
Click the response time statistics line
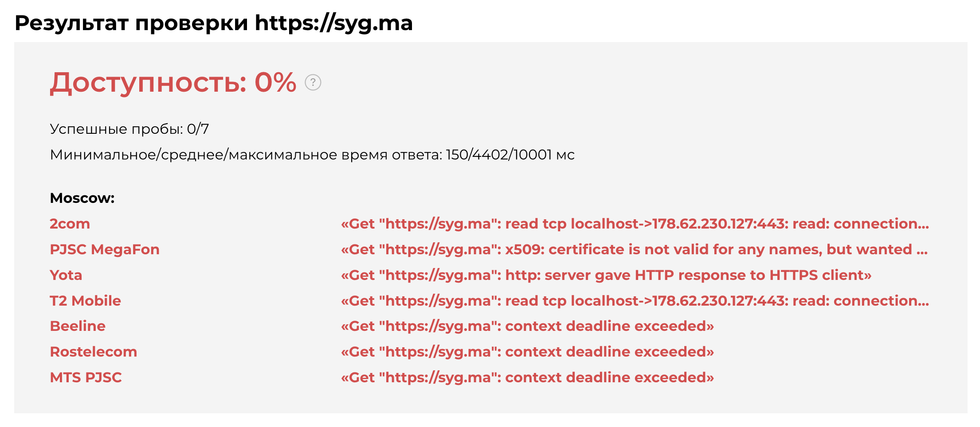click(x=312, y=155)
